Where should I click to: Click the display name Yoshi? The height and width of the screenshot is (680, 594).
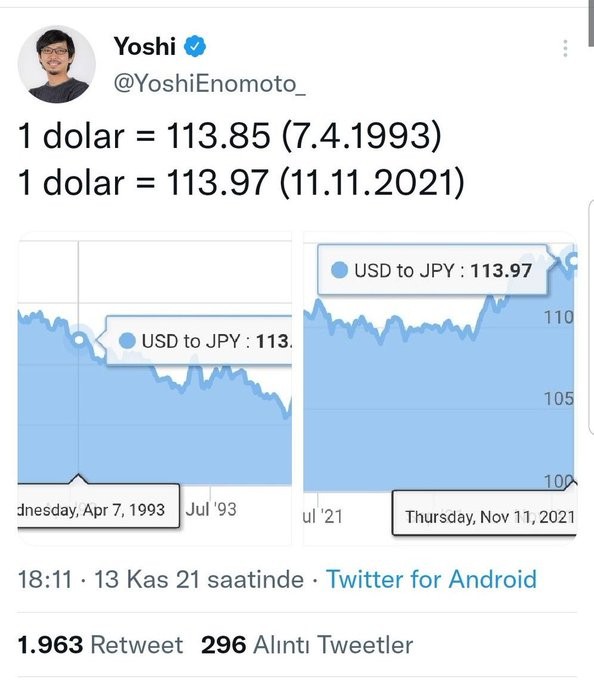click(x=145, y=46)
